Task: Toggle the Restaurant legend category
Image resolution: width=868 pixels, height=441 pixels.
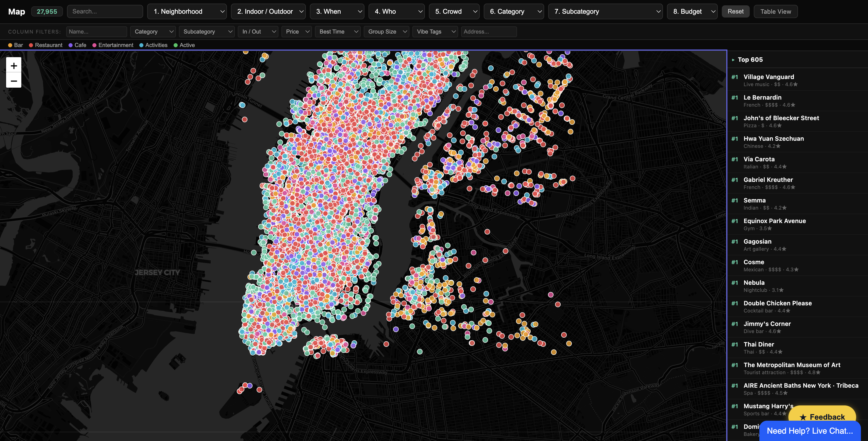Action: (45, 45)
